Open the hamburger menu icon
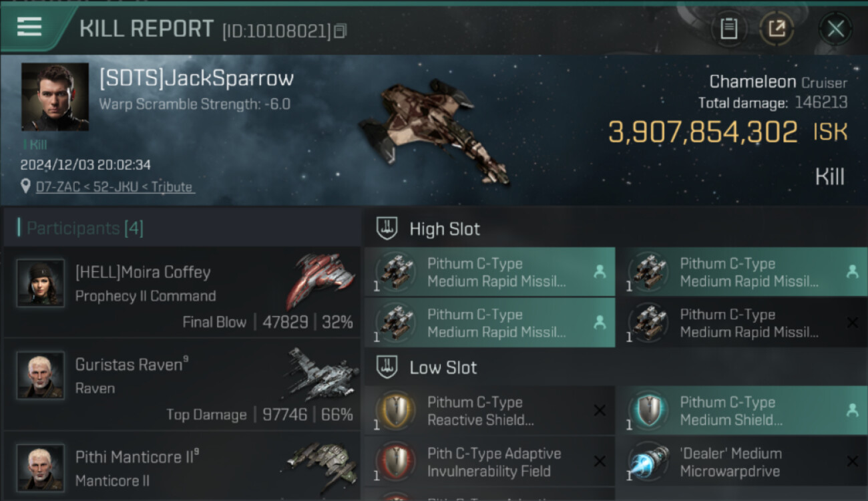This screenshot has height=501, width=868. [x=29, y=27]
